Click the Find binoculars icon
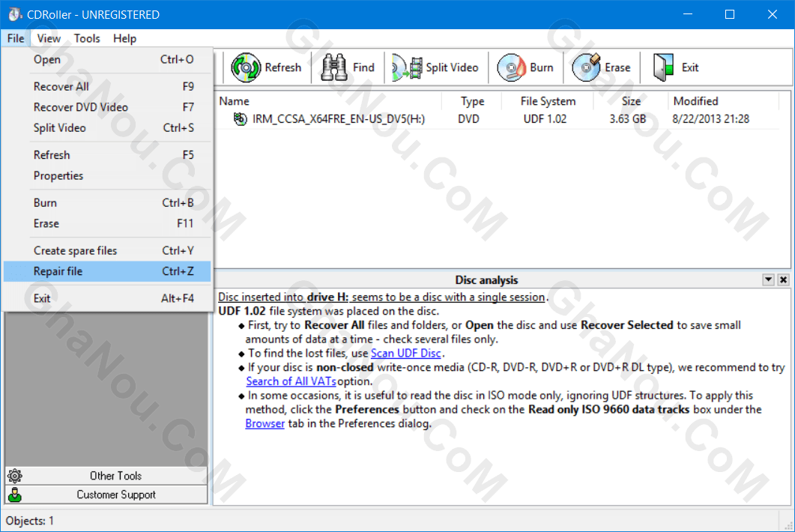The height and width of the screenshot is (532, 795). (x=334, y=67)
